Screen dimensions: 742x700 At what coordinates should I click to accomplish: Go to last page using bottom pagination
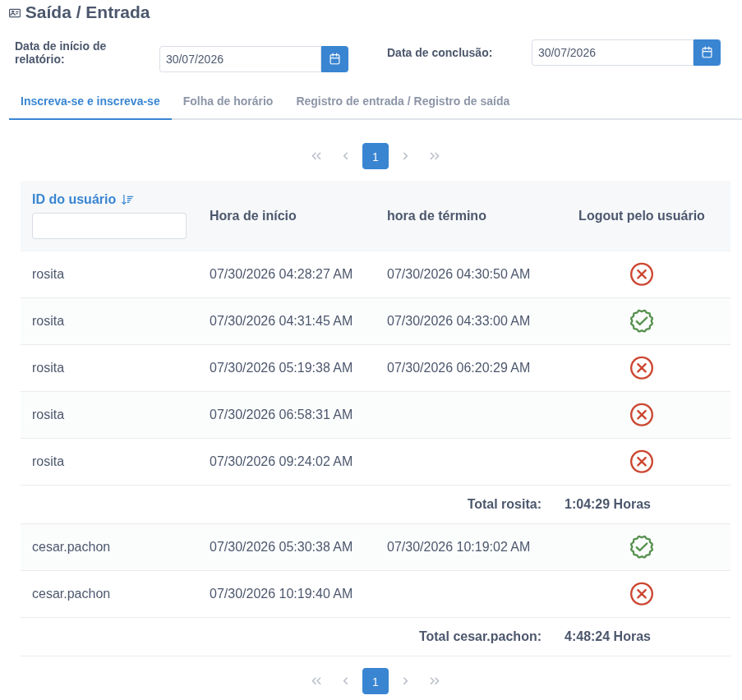tap(435, 681)
